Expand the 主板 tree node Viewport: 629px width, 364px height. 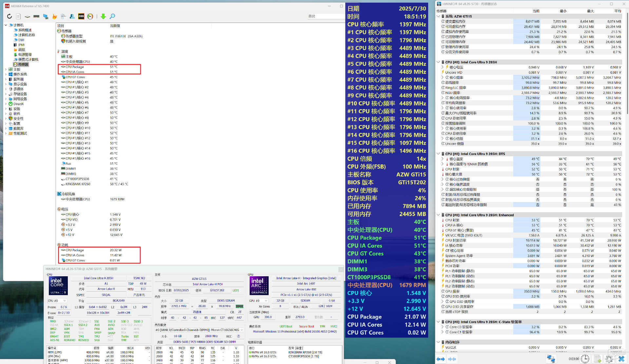click(6, 69)
